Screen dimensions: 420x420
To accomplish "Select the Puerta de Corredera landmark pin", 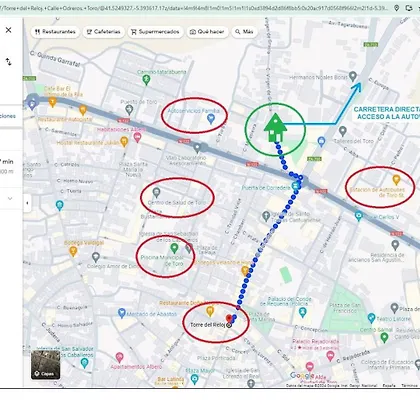I will [x=295, y=186].
